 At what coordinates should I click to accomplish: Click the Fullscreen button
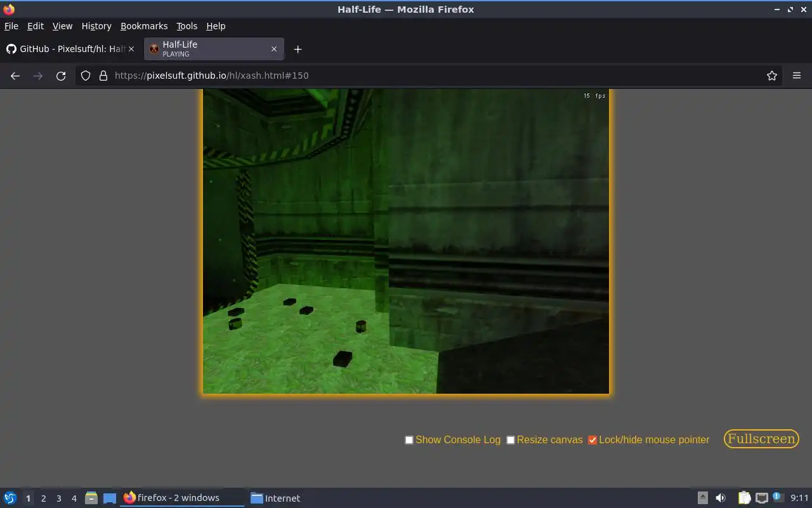761,439
